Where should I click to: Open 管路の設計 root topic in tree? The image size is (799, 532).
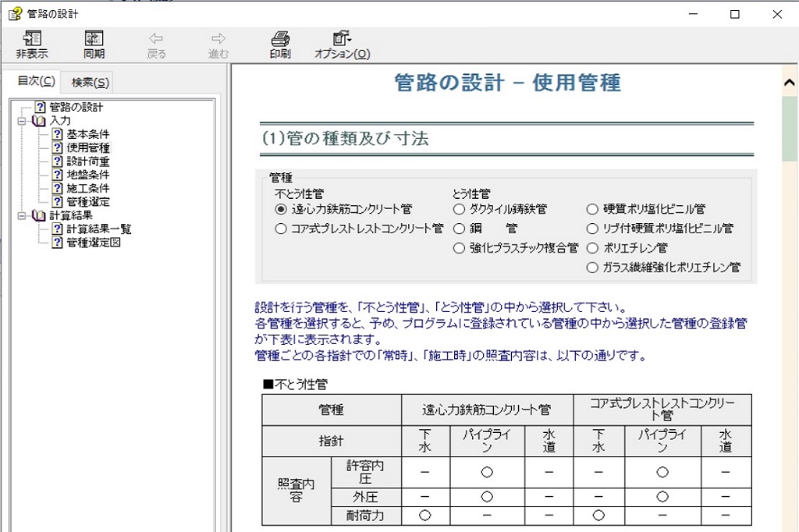coord(76,107)
